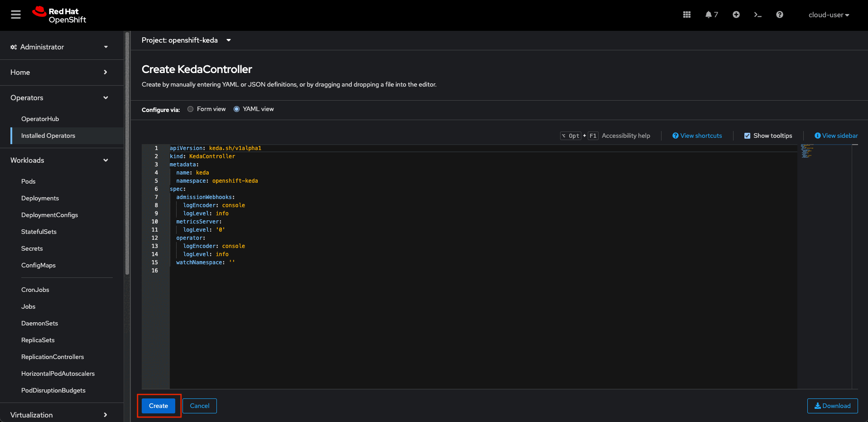Click the plus import YAML icon
868x422 pixels.
pos(736,15)
